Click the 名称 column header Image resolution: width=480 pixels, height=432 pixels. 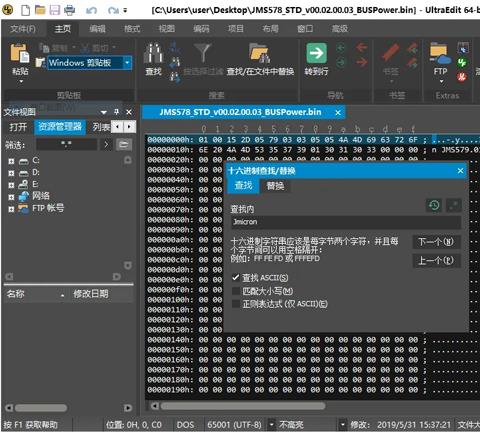coord(35,294)
